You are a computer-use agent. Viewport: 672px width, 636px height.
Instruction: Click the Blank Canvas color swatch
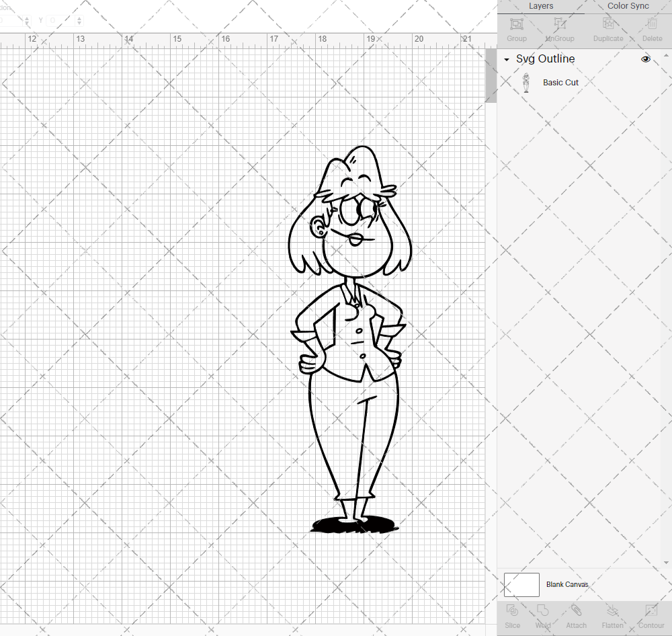click(x=521, y=584)
